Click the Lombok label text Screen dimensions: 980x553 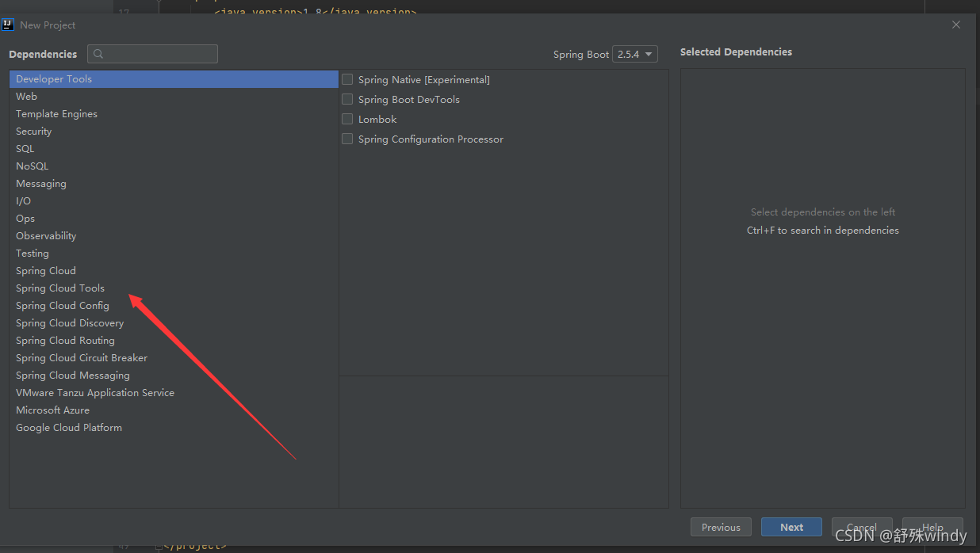tap(377, 119)
